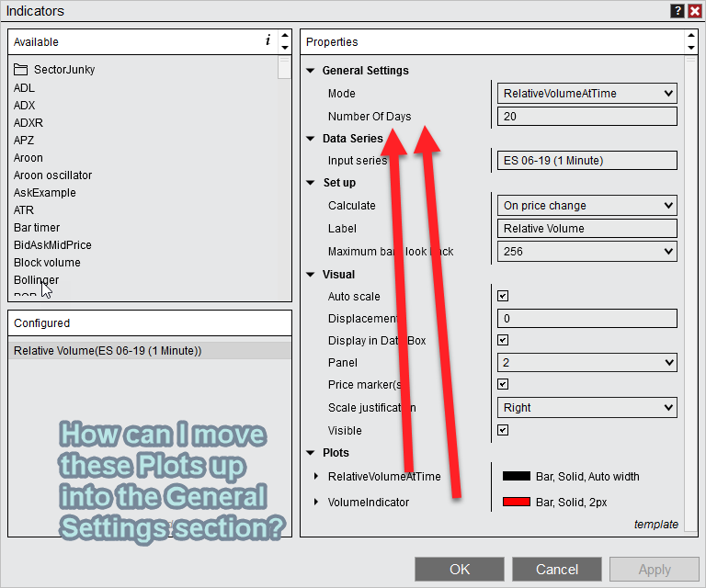The image size is (706, 588).
Task: Select Aroon indicator in the list
Action: [28, 158]
